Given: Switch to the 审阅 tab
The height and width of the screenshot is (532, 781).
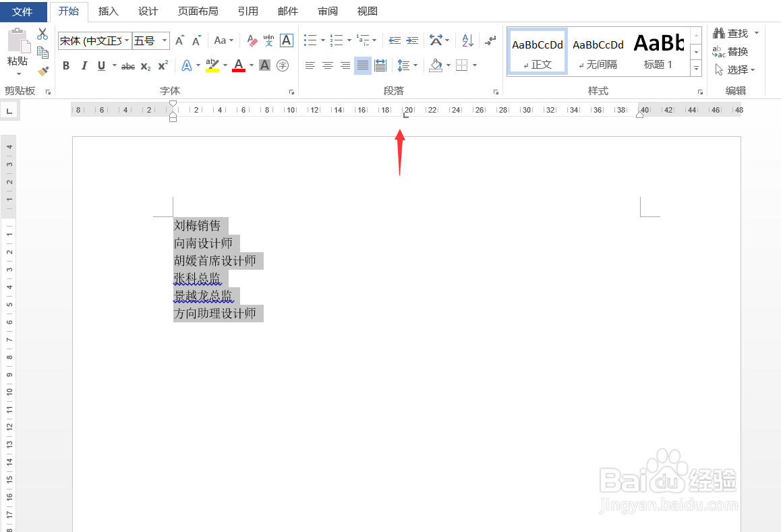Looking at the screenshot, I should pyautogui.click(x=327, y=11).
